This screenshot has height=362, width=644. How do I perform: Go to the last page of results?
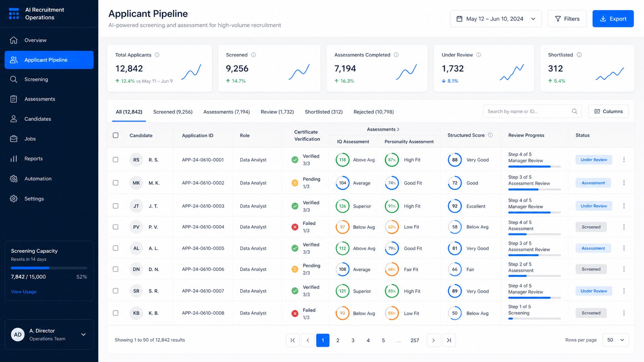449,340
